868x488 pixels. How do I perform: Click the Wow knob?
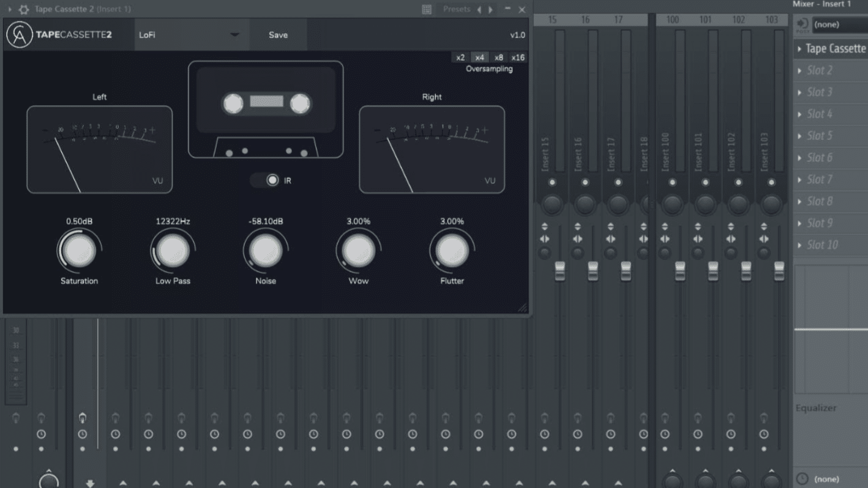359,251
